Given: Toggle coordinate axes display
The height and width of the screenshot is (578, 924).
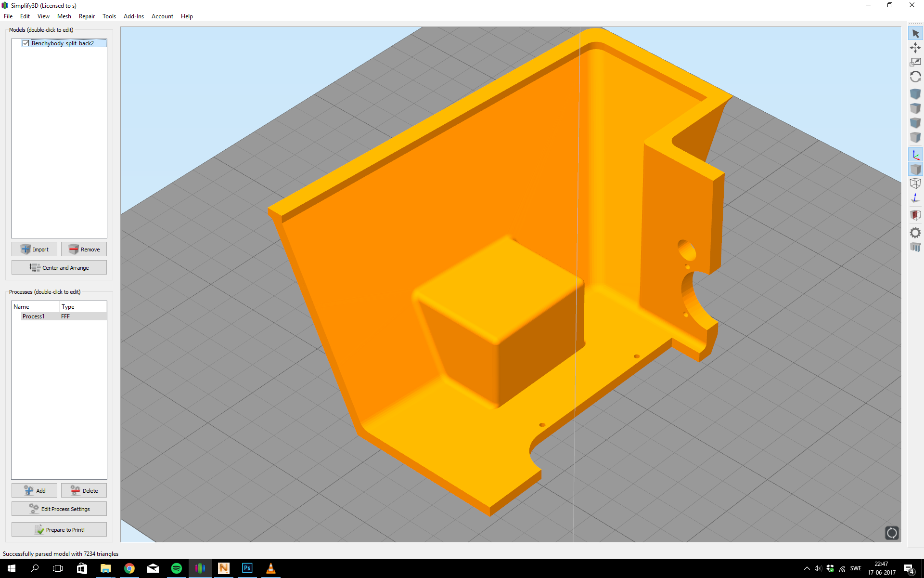Looking at the screenshot, I should point(915,155).
